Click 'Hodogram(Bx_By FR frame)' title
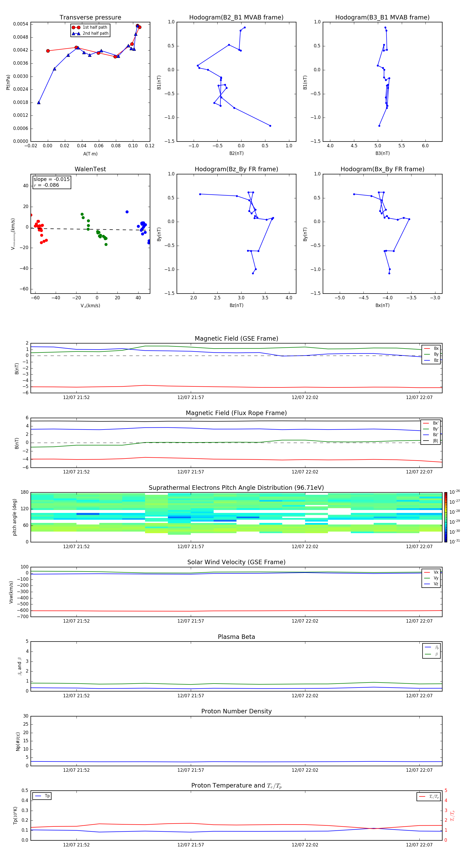Image resolution: width=473 pixels, height=868 pixels. click(382, 169)
